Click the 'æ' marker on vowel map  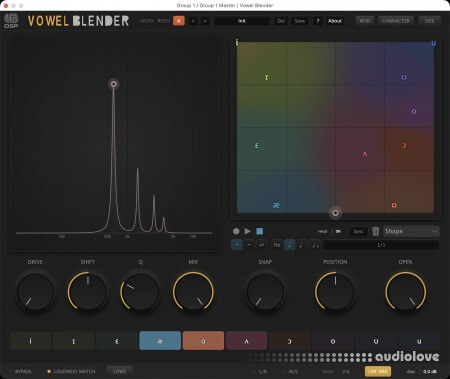pyautogui.click(x=276, y=205)
